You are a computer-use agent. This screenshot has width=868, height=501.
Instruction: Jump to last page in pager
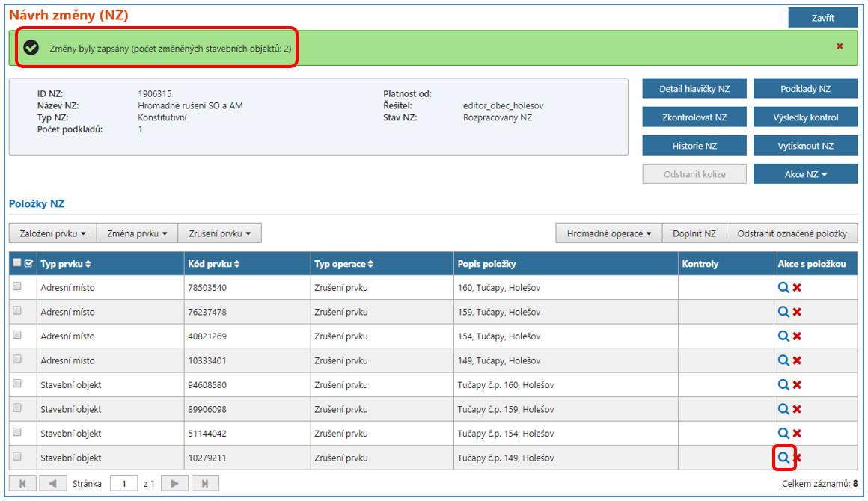click(x=205, y=484)
